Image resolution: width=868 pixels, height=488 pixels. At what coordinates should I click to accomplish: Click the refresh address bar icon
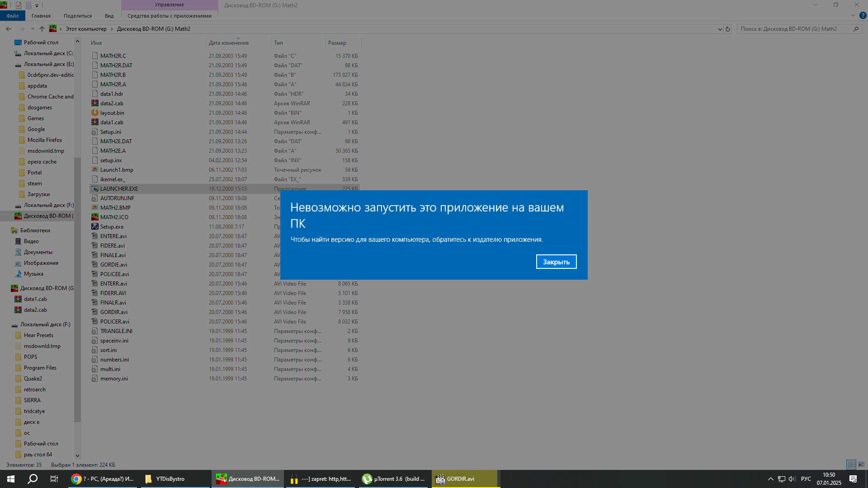pyautogui.click(x=728, y=29)
